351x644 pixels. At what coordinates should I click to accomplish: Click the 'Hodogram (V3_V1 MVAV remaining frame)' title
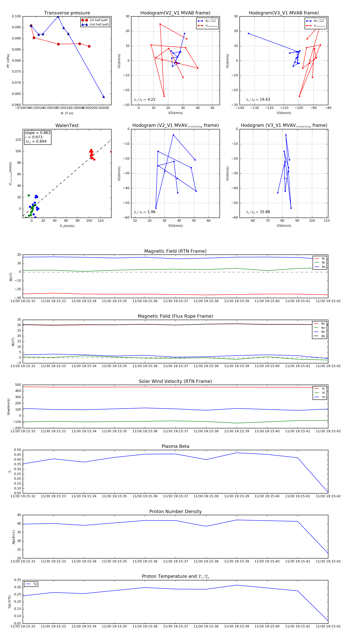(284, 125)
